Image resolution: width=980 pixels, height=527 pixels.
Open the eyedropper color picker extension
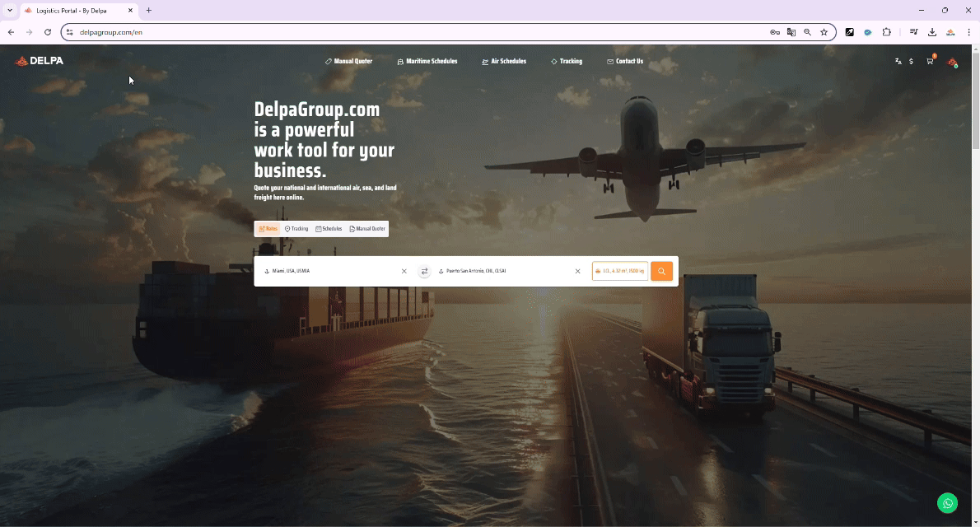(849, 32)
